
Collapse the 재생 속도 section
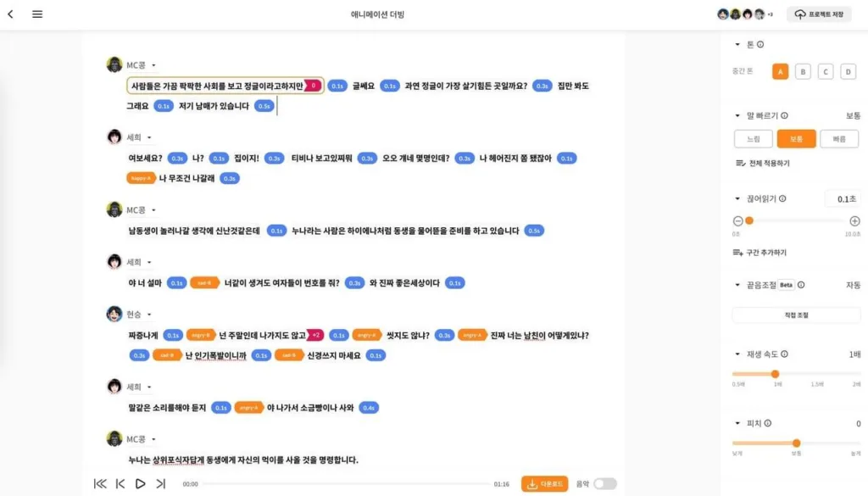pyautogui.click(x=737, y=354)
